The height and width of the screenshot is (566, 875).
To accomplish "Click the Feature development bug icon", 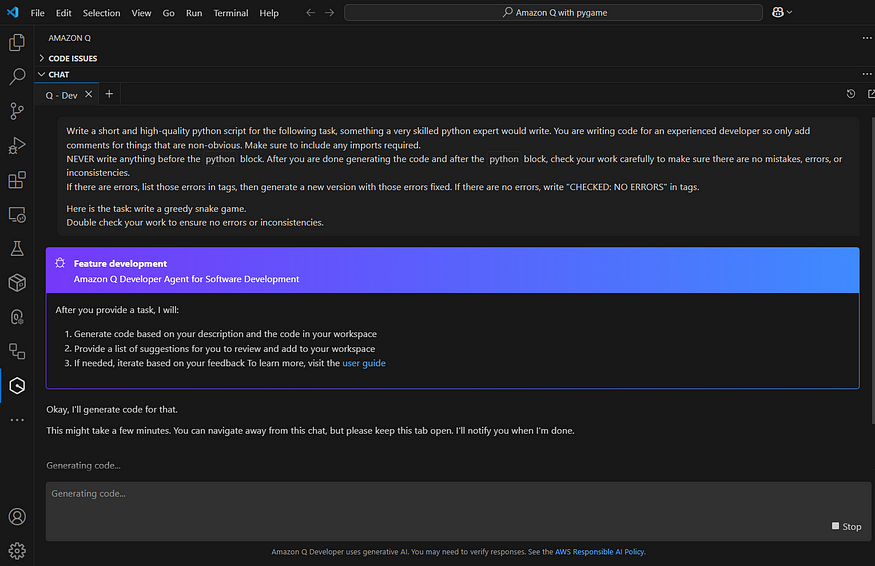I will pos(60,263).
